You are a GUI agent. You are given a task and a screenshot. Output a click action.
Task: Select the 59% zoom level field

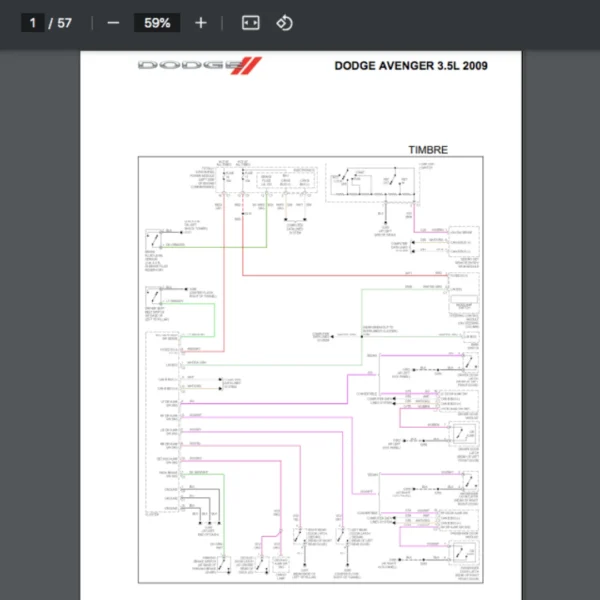tap(157, 22)
